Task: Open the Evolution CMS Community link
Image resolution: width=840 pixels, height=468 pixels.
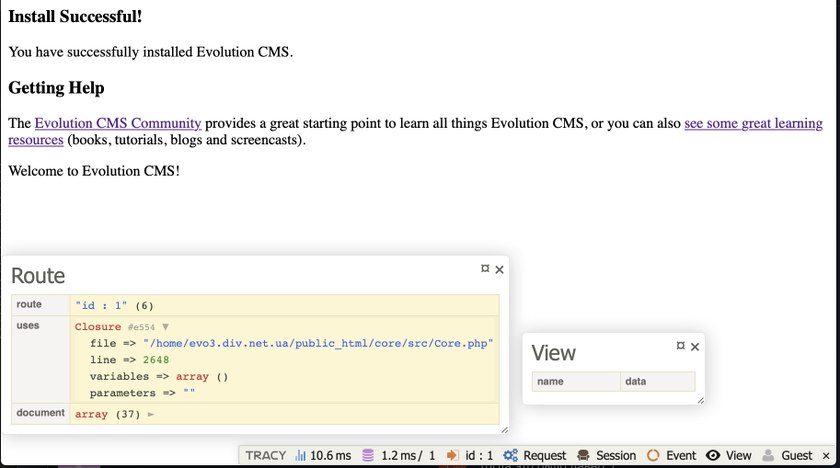Action: [118, 123]
